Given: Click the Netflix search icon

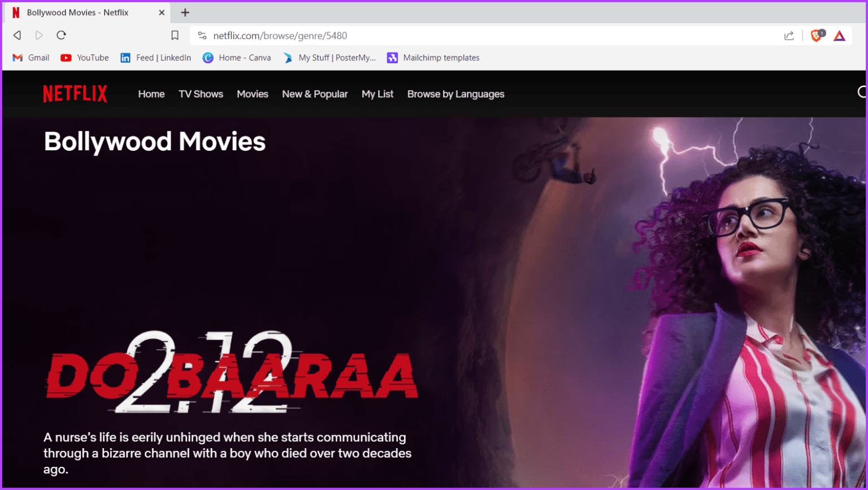Looking at the screenshot, I should [x=862, y=92].
